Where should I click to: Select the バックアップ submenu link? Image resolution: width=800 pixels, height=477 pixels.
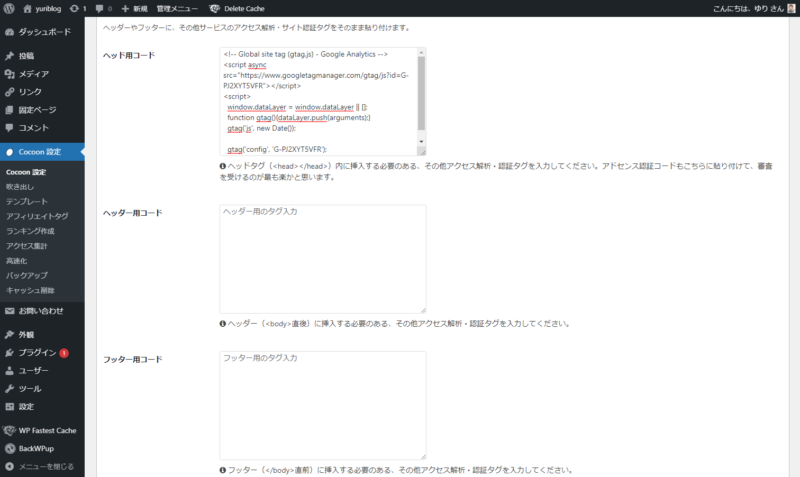pyautogui.click(x=27, y=275)
